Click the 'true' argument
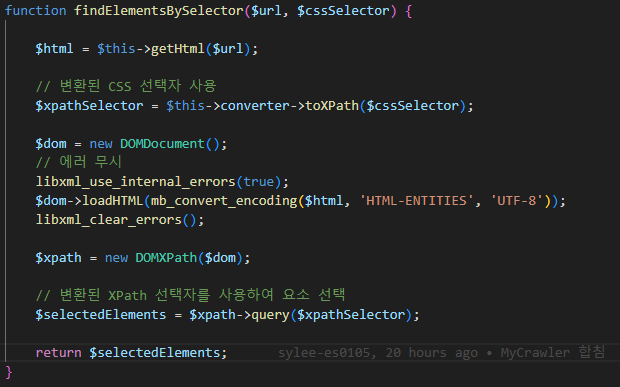The width and height of the screenshot is (620, 387). (x=259, y=181)
